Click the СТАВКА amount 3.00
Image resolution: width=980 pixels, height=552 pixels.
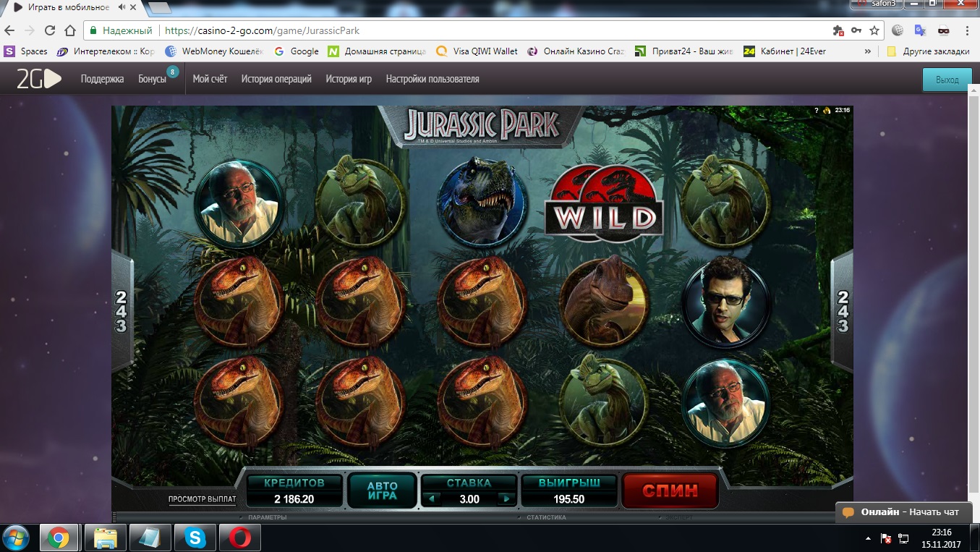tap(469, 499)
